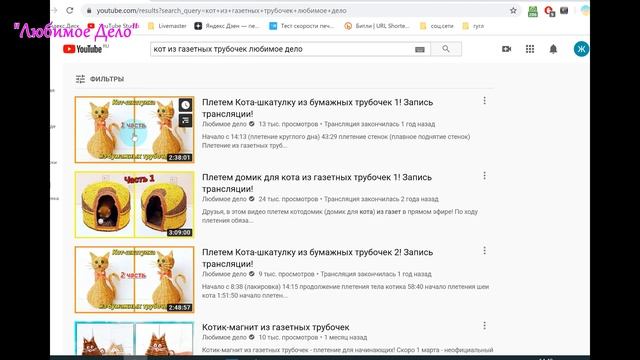Open the create video camera icon
The image size is (640, 360).
point(506,49)
